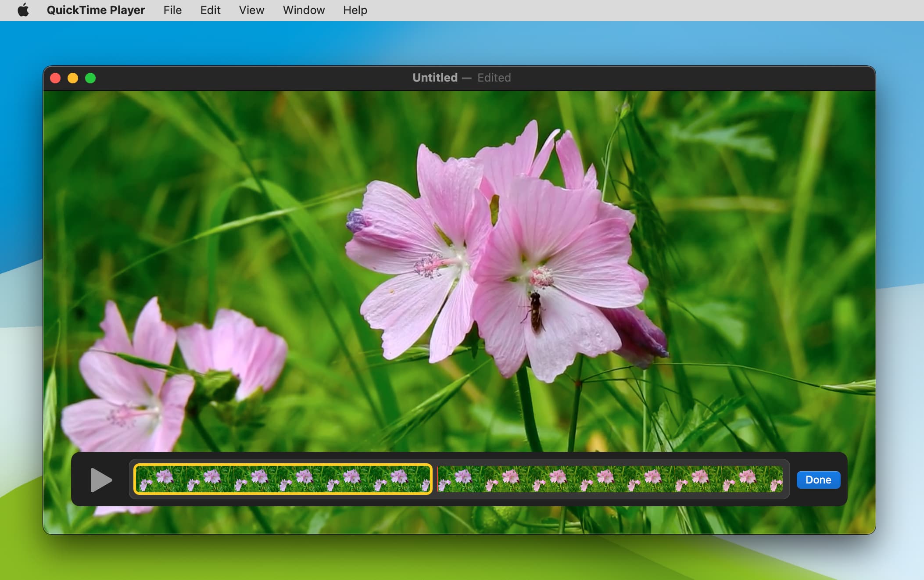Click the right edge of yellow clip outline
This screenshot has width=924, height=580.
[431, 479]
